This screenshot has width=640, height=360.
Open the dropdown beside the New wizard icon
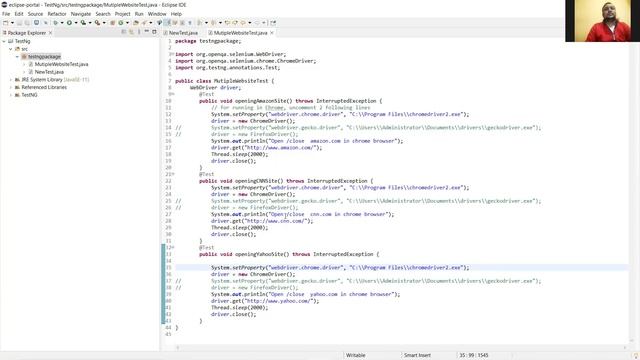click(x=12, y=23)
